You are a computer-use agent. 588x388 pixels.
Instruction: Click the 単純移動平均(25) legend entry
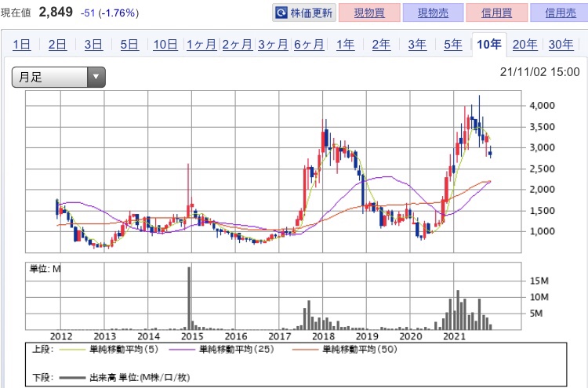pos(222,350)
